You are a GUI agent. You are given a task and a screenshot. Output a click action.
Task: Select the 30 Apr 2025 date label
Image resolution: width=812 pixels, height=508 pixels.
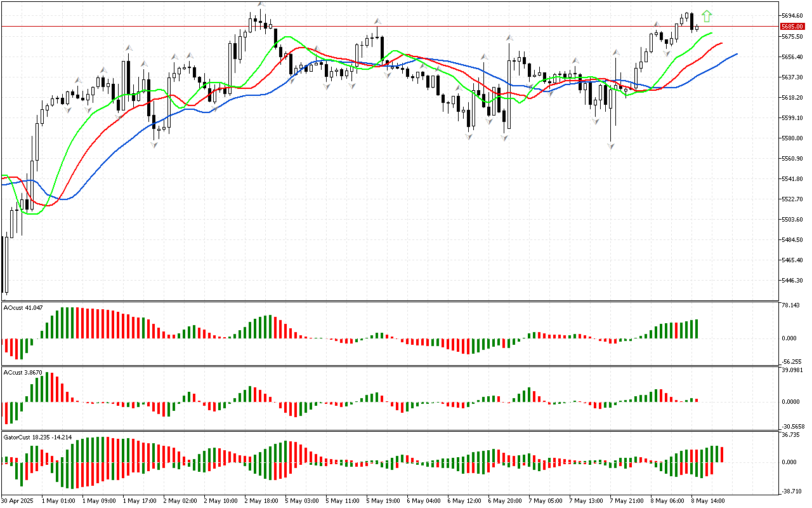tap(19, 500)
